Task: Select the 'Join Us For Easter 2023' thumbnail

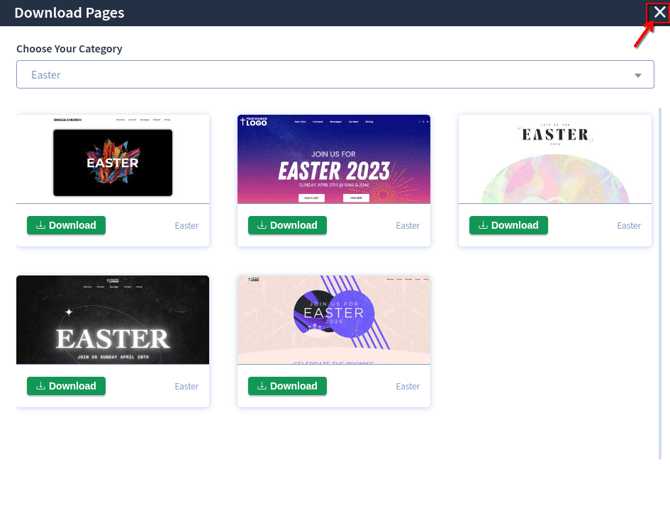Action: (x=333, y=160)
